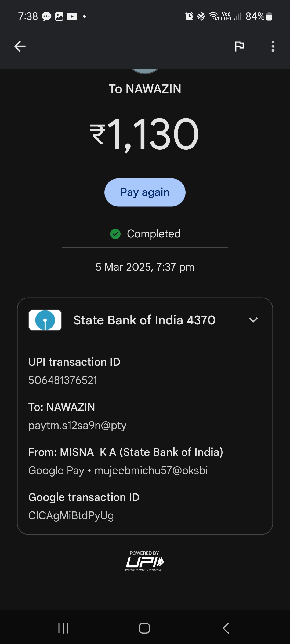Tap the chat notification icon

[46, 17]
